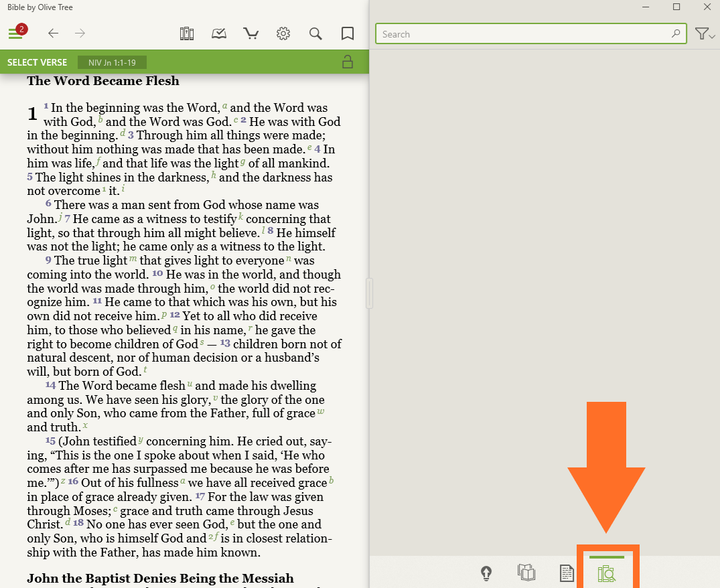This screenshot has width=720, height=588.
Task: Select the library lookup search tab
Action: [x=606, y=573]
